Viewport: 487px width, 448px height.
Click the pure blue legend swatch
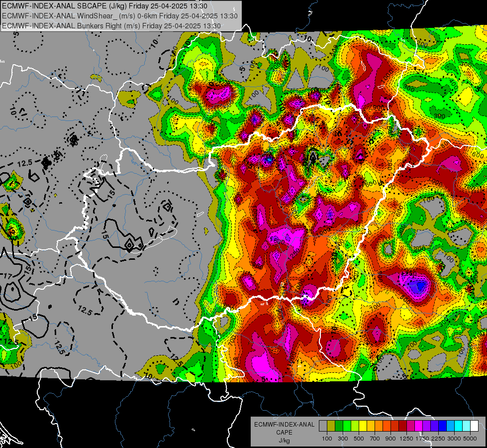click(443, 426)
